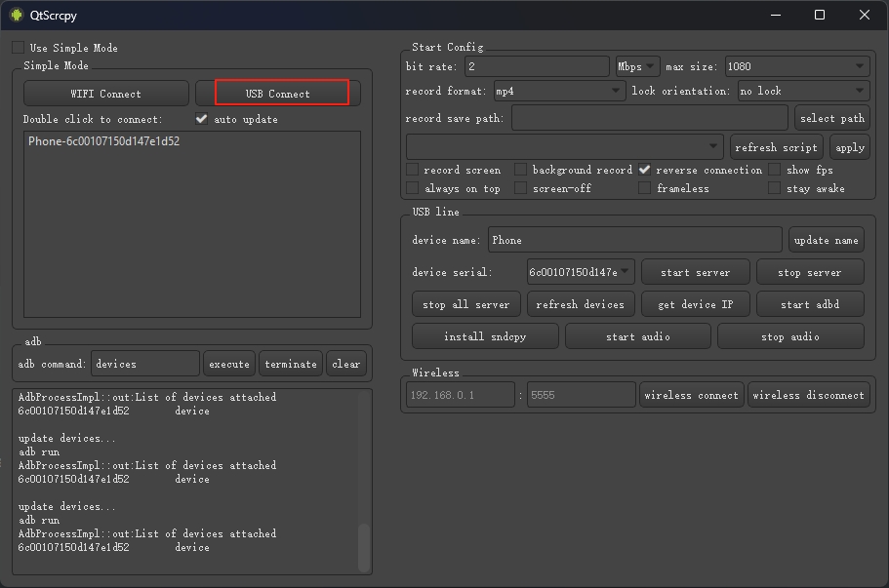Toggle the auto update checkbox
Viewport: 889px width, 588px height.
click(x=202, y=119)
